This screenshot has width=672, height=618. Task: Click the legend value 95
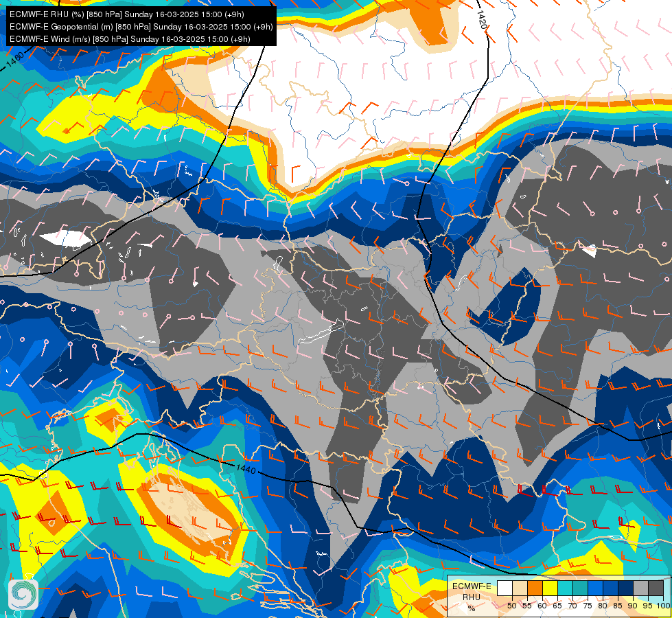point(647,606)
